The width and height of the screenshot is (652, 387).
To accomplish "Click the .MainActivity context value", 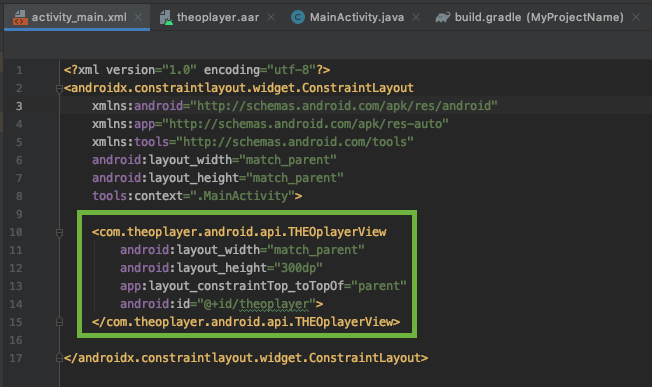I will click(242, 196).
